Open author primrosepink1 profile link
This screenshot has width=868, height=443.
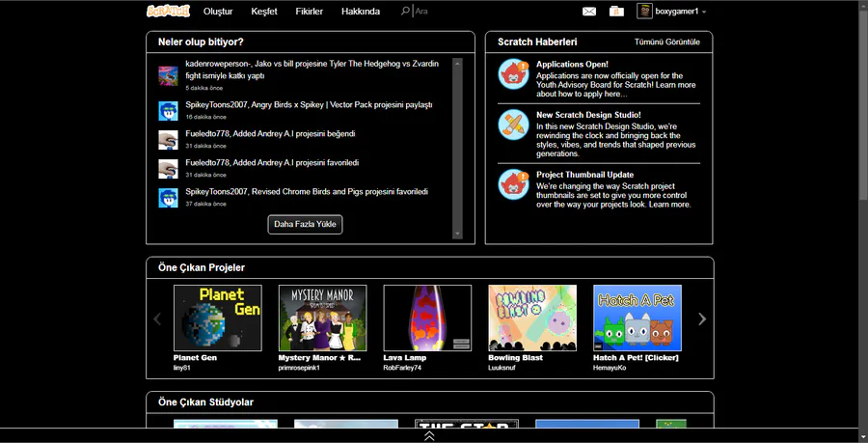299,368
